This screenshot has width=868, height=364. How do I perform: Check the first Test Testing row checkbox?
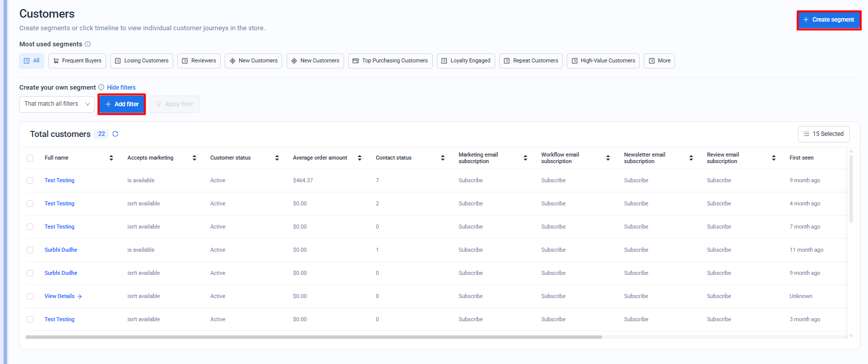[x=30, y=181]
